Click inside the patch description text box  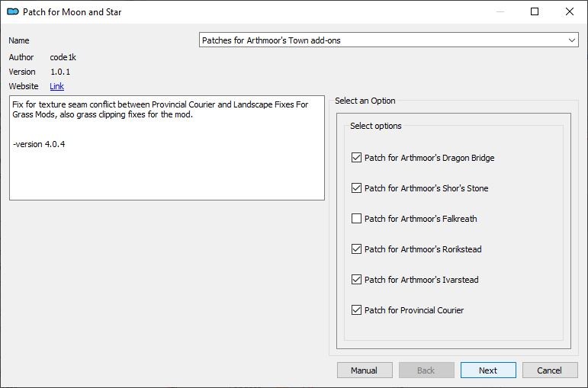point(166,168)
